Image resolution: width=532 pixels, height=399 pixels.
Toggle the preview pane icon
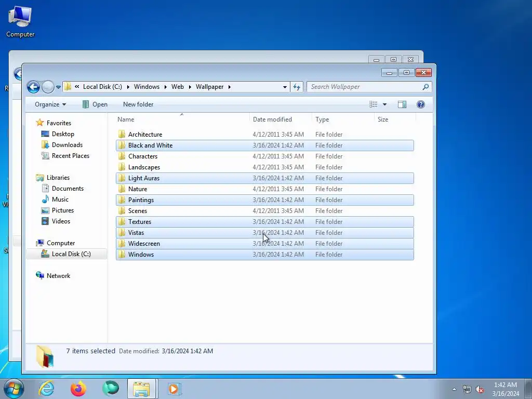click(x=402, y=104)
